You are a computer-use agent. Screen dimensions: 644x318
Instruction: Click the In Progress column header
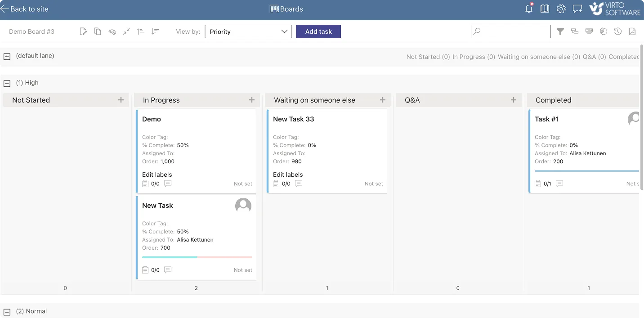197,100
